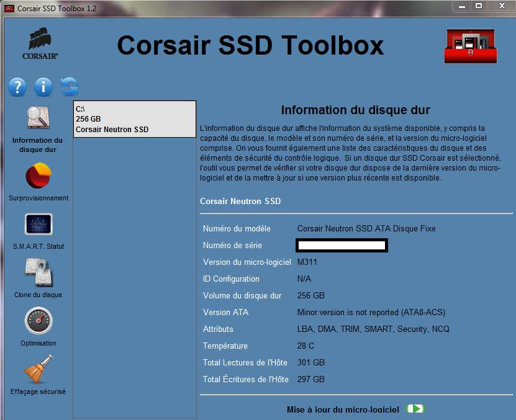Click model value Corsair Neutron SSD ATA Disque Fixe
The image size is (516, 420).
click(x=366, y=228)
